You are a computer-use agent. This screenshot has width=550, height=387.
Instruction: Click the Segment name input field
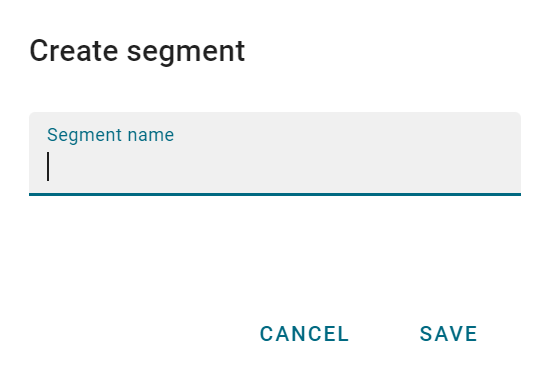(275, 154)
